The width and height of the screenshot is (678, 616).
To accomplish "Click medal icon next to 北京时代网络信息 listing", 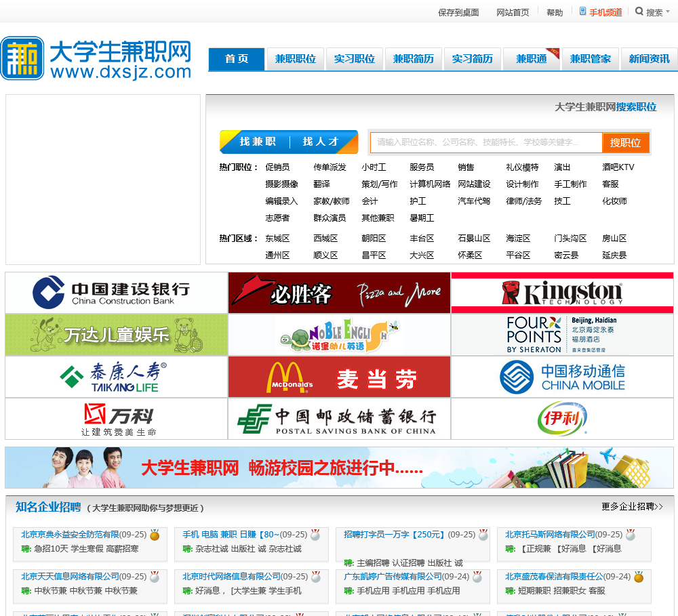I will 316,577.
